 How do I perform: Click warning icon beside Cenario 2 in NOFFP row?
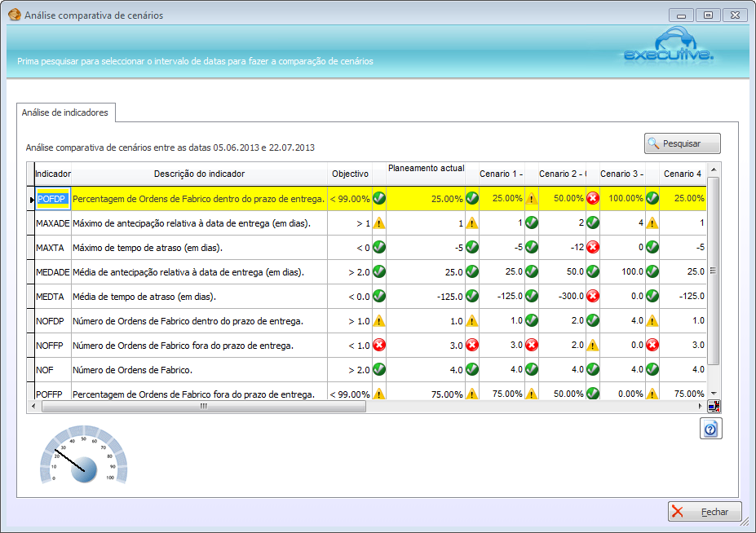click(593, 345)
